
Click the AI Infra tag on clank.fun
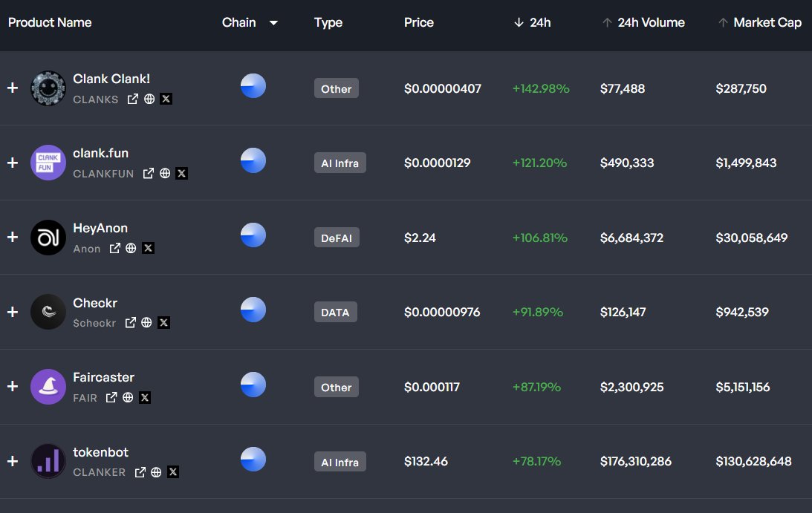[x=340, y=163]
